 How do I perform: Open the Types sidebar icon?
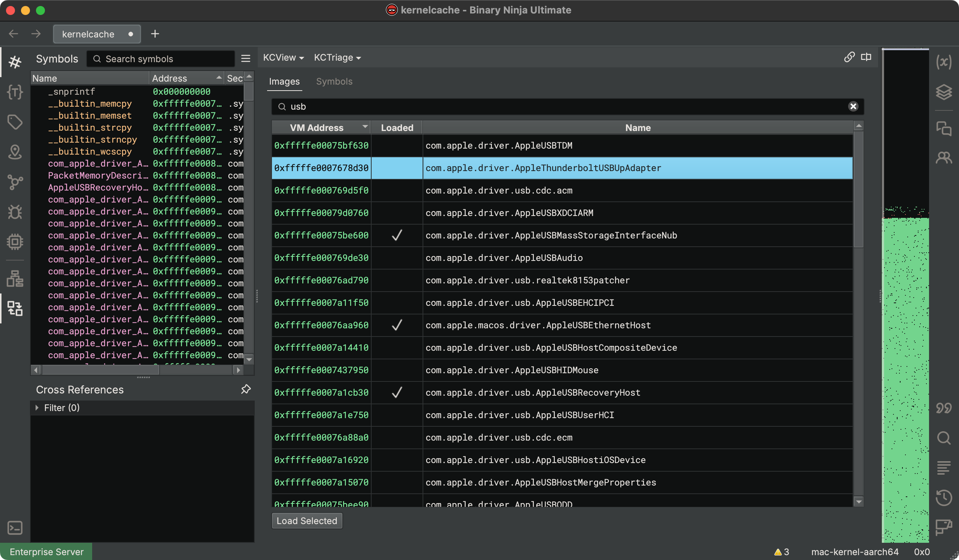coord(15,92)
